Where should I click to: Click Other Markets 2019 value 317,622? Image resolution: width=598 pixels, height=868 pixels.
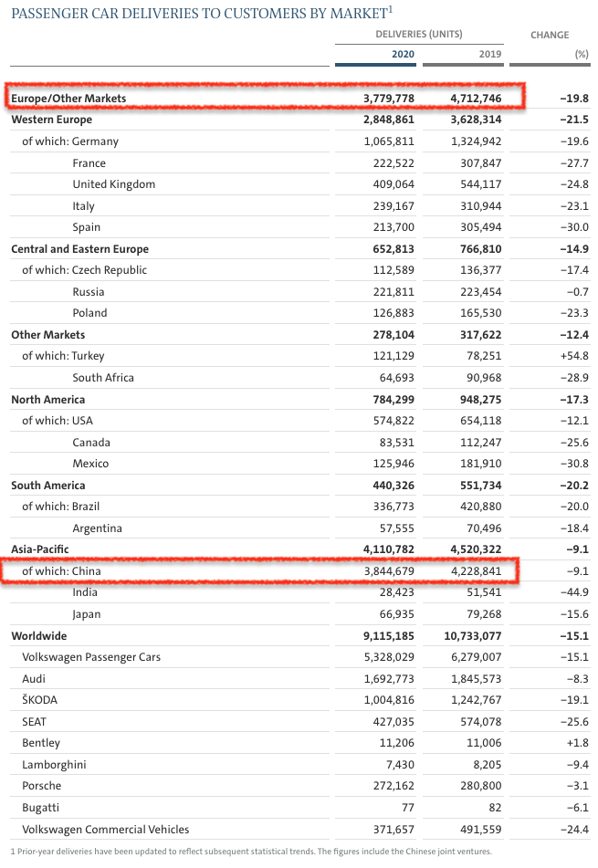pyautogui.click(x=480, y=335)
